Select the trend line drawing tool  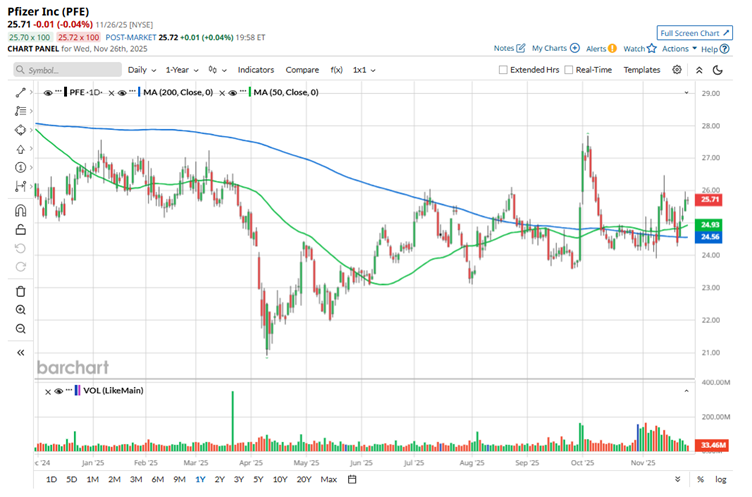coord(20,93)
